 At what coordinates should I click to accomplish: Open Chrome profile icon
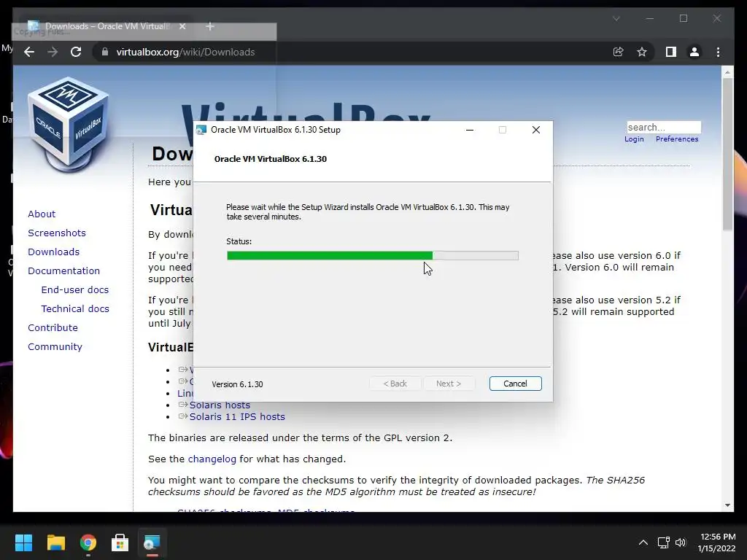[x=694, y=52]
